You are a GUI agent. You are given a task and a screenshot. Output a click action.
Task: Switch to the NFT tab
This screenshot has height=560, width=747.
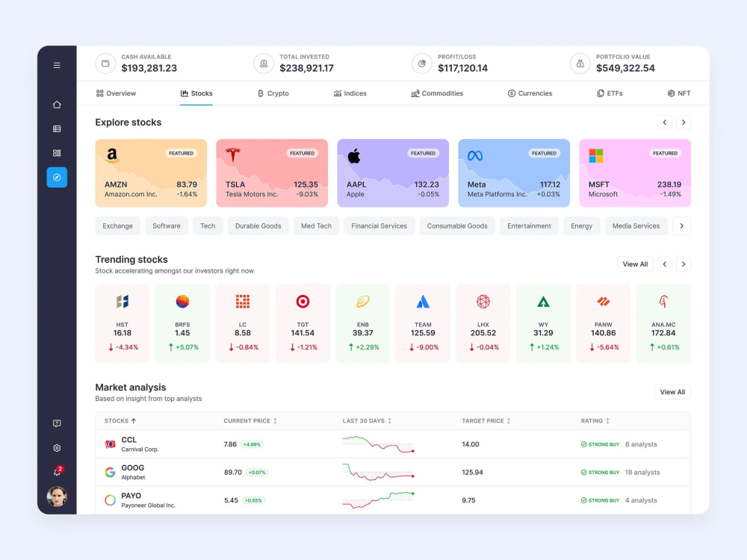coord(679,93)
